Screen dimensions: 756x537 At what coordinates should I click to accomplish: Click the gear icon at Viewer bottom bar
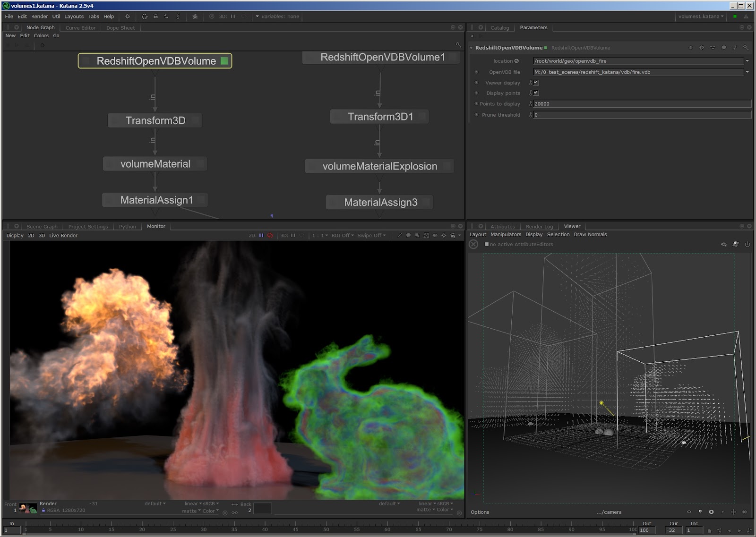711,512
